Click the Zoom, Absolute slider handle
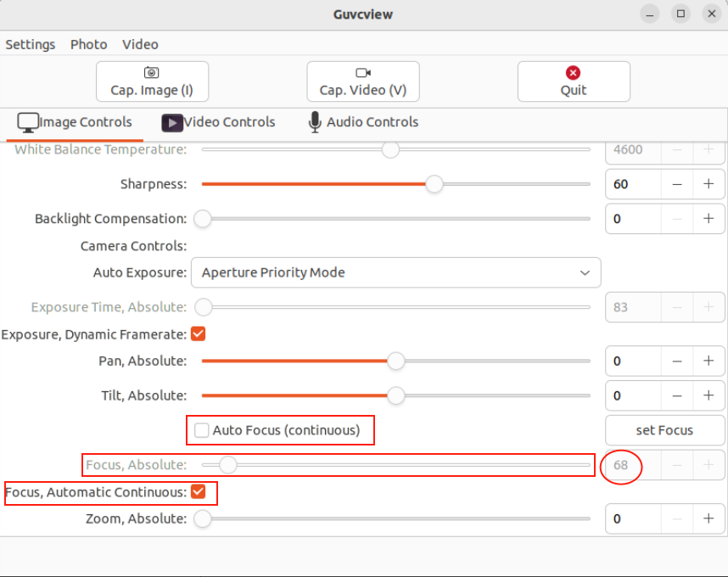The image size is (728, 577). (203, 518)
